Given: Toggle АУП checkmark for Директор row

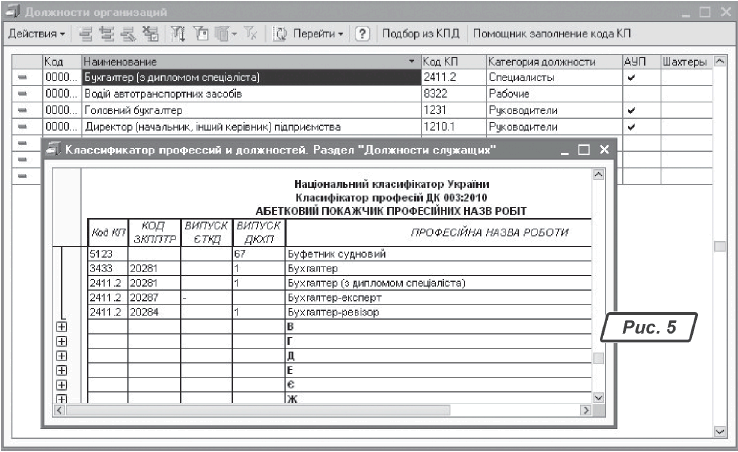Looking at the screenshot, I should coord(630,127).
